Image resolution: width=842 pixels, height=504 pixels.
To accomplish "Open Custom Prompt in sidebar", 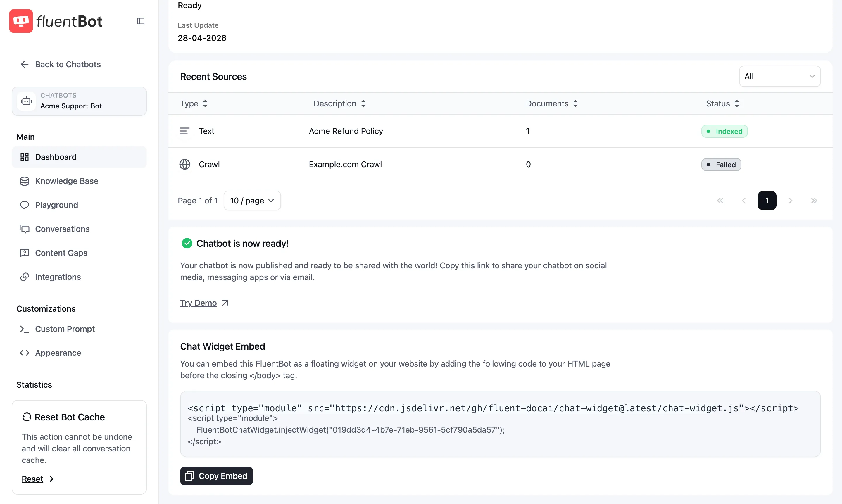I will pos(79,329).
